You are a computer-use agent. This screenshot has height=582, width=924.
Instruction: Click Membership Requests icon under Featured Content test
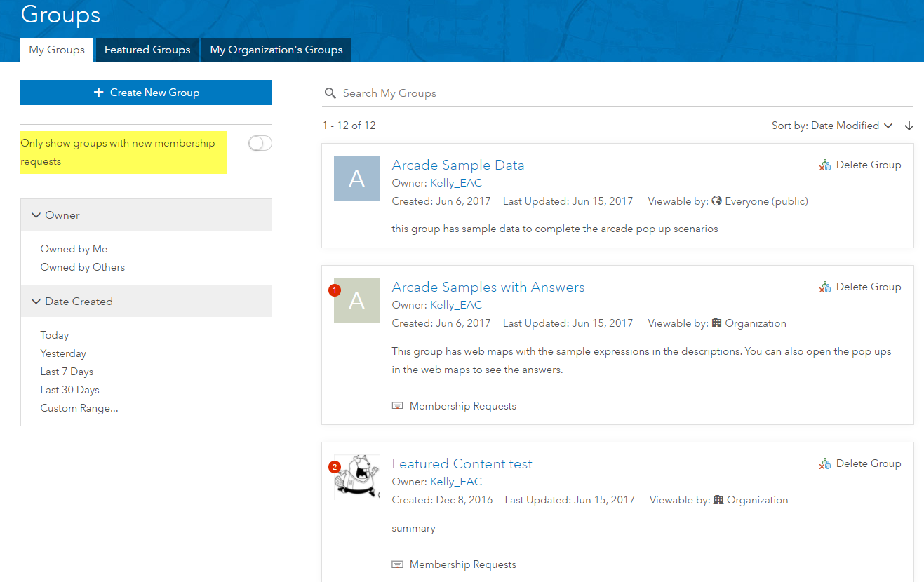pyautogui.click(x=397, y=564)
